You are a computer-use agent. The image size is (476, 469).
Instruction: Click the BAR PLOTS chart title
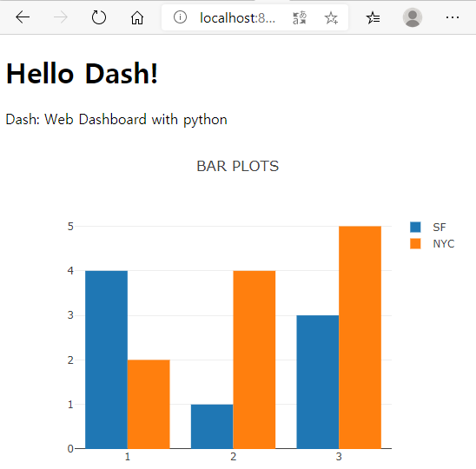point(238,166)
